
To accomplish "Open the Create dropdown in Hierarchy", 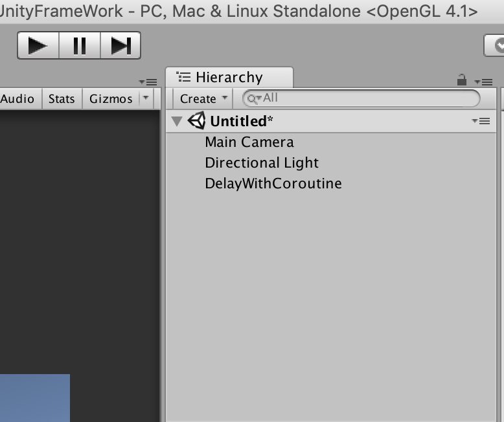I will click(x=203, y=98).
